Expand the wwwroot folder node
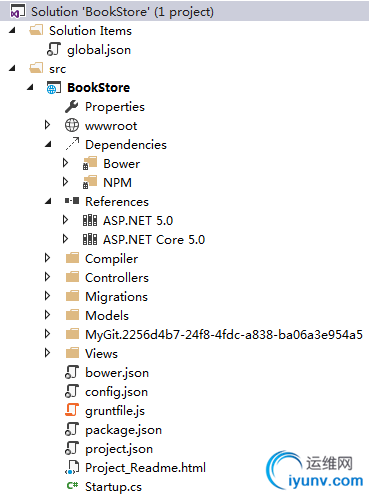This screenshot has width=369, height=497. [x=47, y=125]
